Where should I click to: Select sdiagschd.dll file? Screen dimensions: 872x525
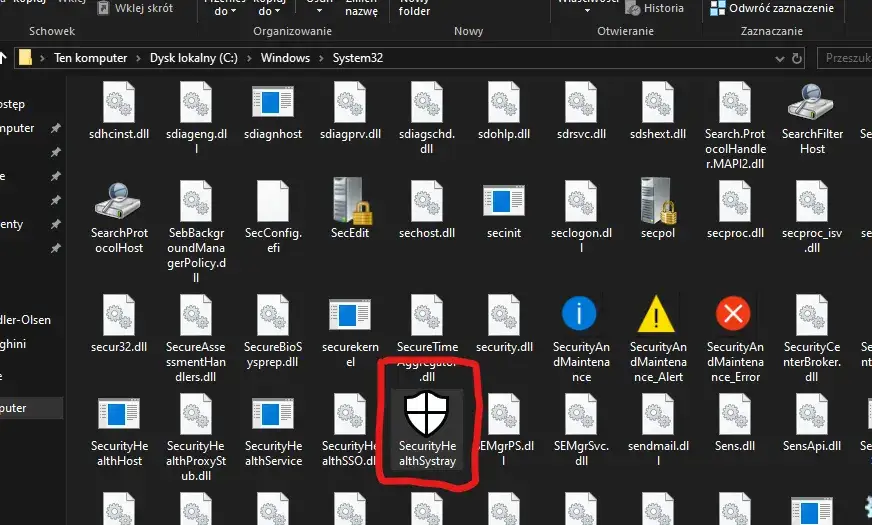[x=427, y=117]
